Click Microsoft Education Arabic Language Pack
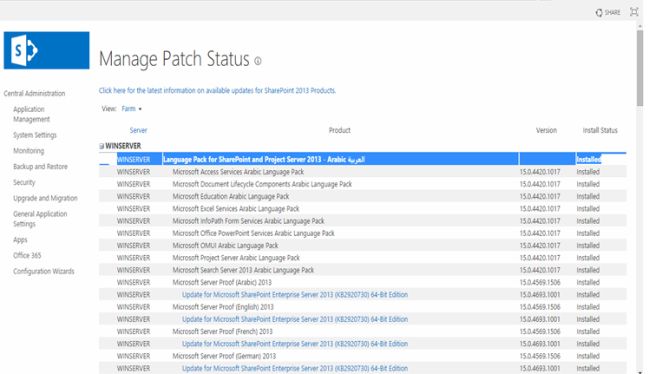This screenshot has height=374, width=650. click(x=231, y=197)
